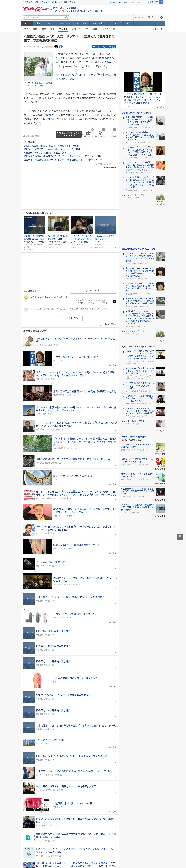This screenshot has height=868, width=186.
Task: Click the わかりやすい light bulb reaction
Action: 100,133
